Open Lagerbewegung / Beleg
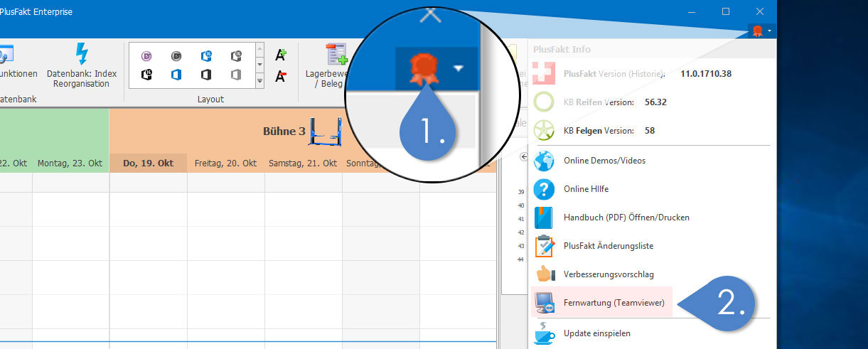The image size is (868, 349). point(327,65)
